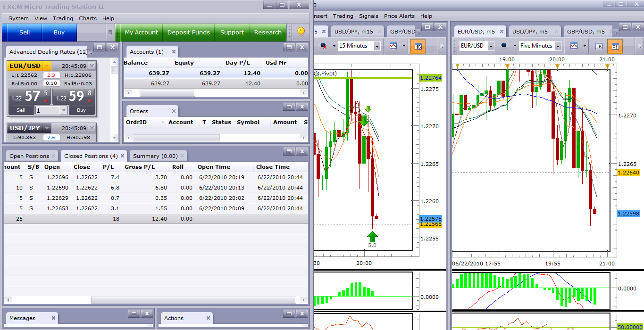Open the Five Minutes timeframe dropdown
Image resolution: width=644 pixels, height=330 pixels.
pyautogui.click(x=558, y=46)
